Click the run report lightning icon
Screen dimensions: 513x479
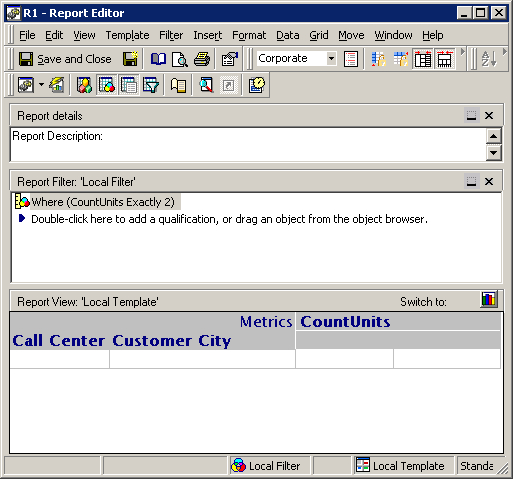tap(57, 85)
